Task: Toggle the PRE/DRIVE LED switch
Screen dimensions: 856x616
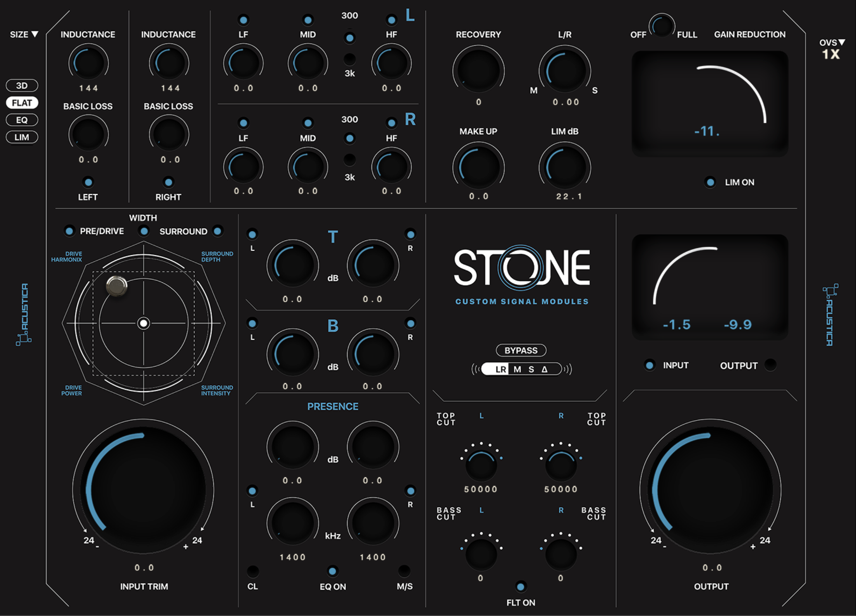Action: 69,231
